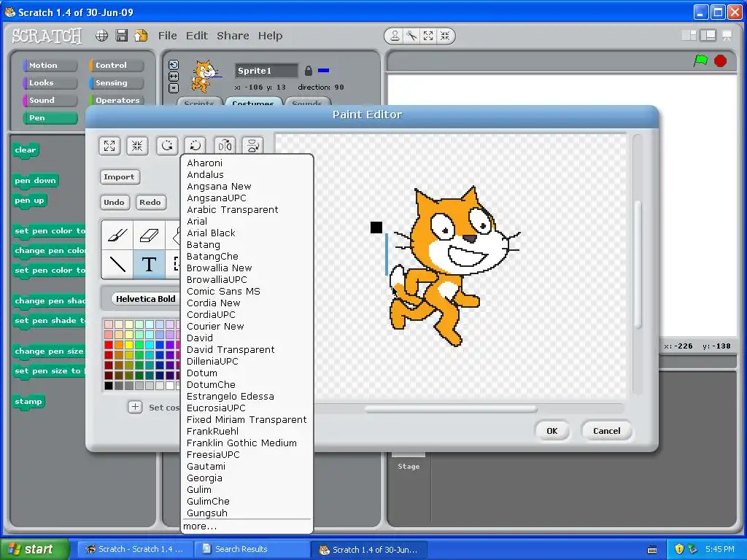Screen dimensions: 747x560
Task: Open Search Results in taskbar
Action: [x=252, y=549]
